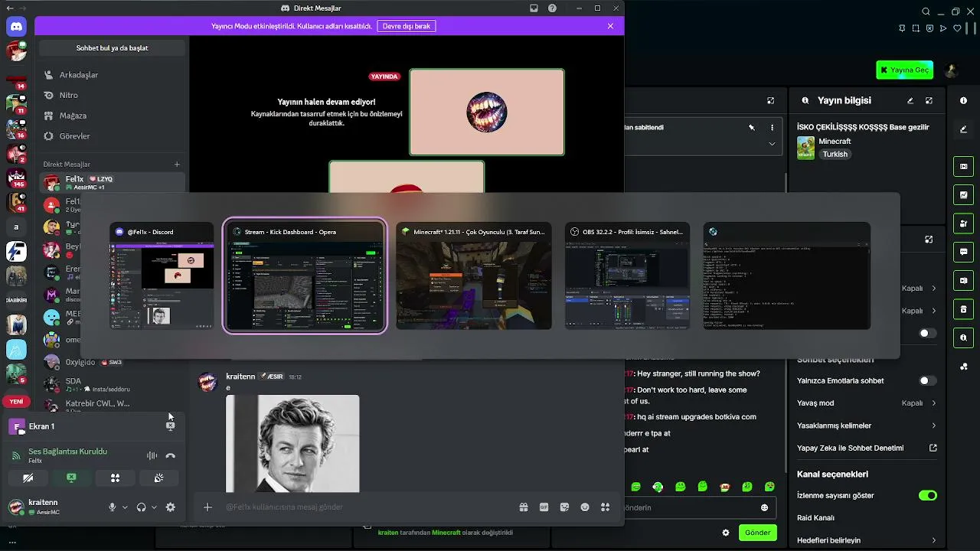Click Sohbet bul ya da başlat search field
This screenshot has width=980, height=551.
point(112,47)
